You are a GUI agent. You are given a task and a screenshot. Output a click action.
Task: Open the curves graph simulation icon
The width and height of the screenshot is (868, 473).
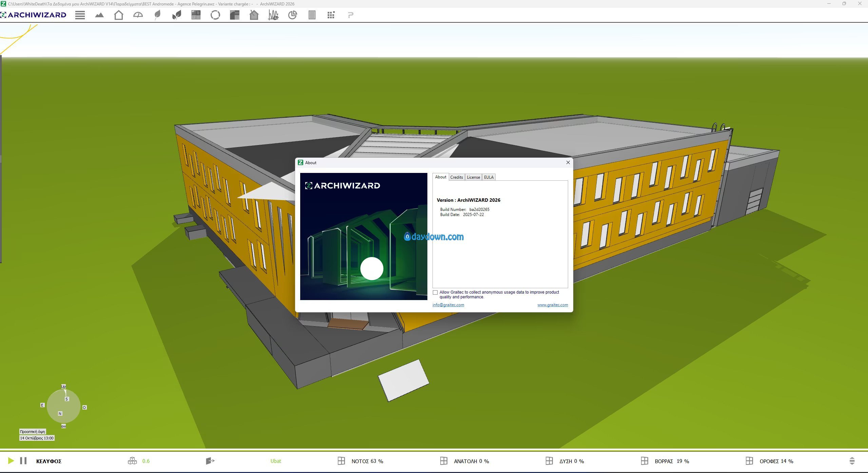tap(273, 15)
